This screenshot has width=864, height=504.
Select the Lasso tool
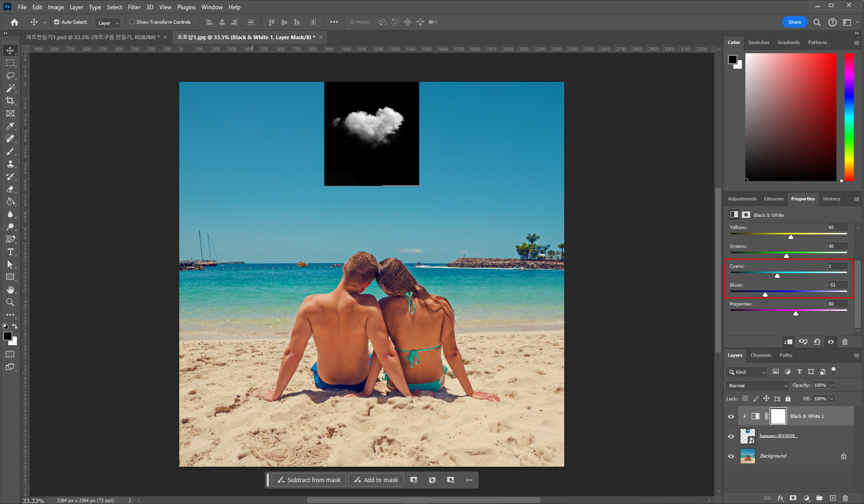(x=10, y=75)
